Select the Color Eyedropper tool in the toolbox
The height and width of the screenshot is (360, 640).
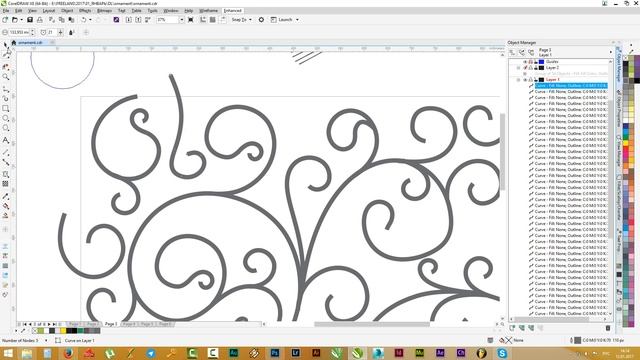coord(6,196)
